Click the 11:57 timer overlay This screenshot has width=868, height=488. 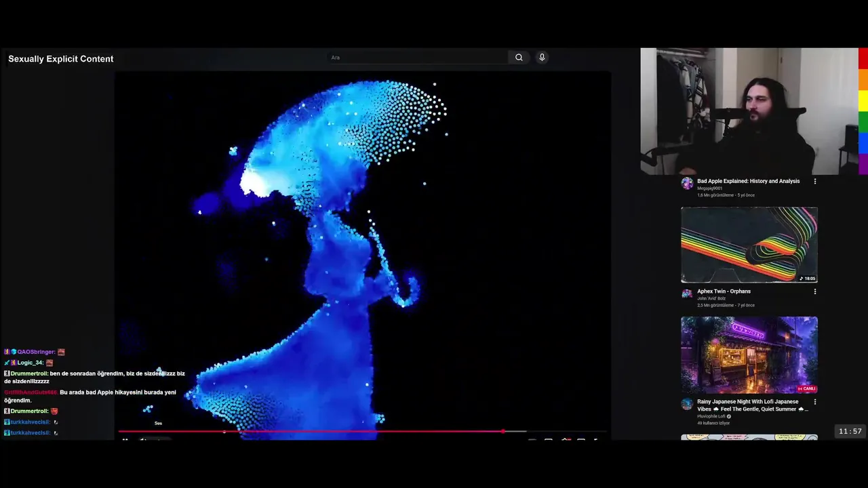point(850,431)
